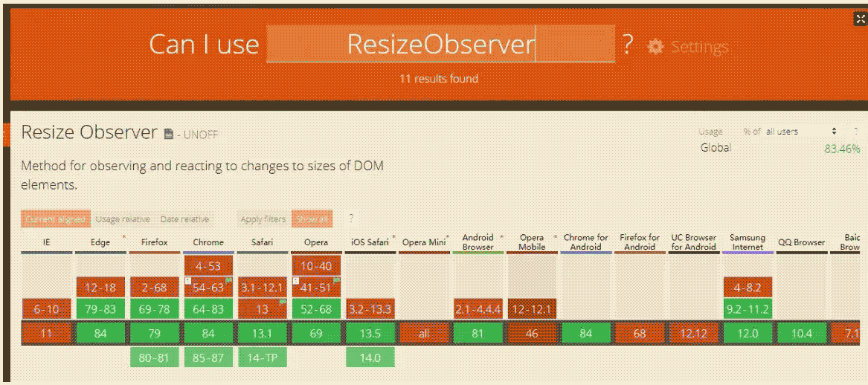Open the spec document icon beside Resize Observer
The image size is (868, 385).
tap(168, 134)
